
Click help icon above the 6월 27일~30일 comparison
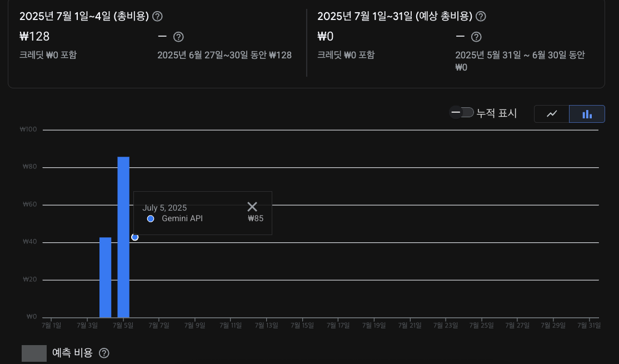[178, 37]
